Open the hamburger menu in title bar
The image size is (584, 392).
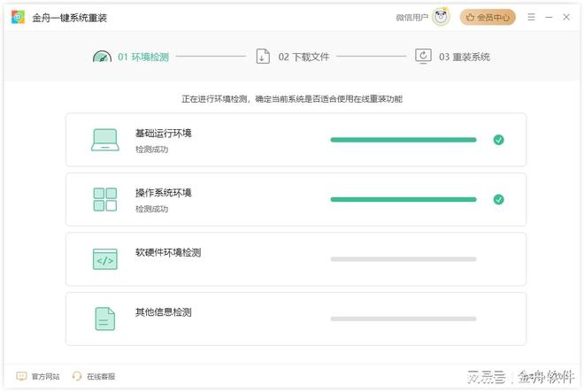tap(531, 17)
